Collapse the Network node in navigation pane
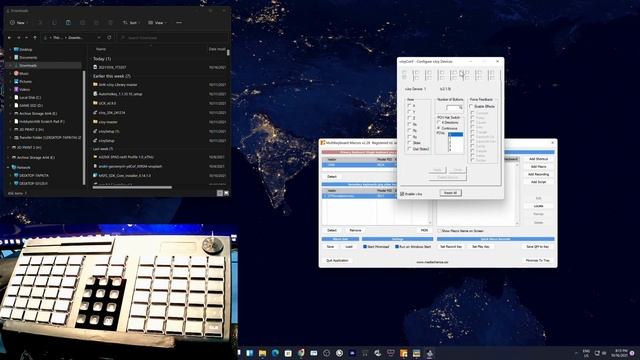The width and height of the screenshot is (640, 360). tap(8, 167)
